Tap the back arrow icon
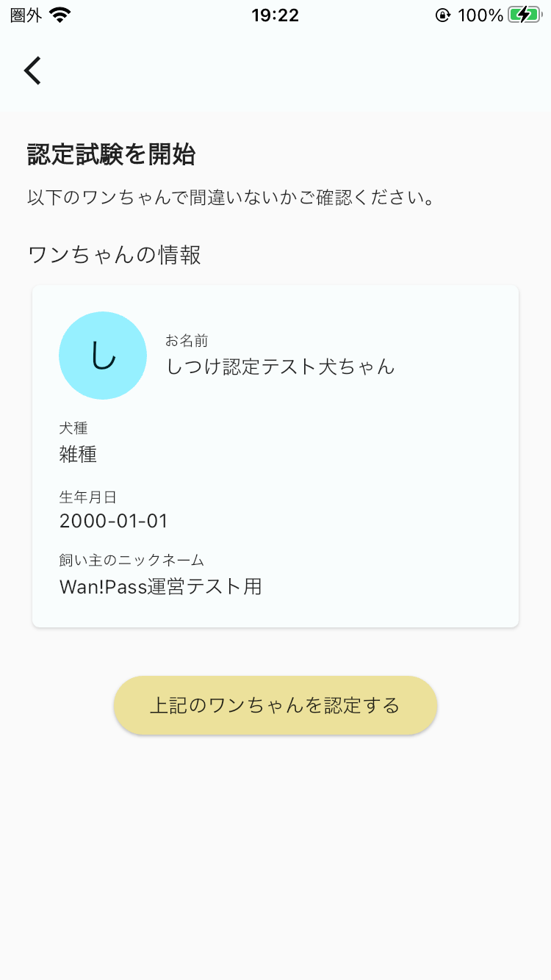The image size is (551, 980). 32,71
